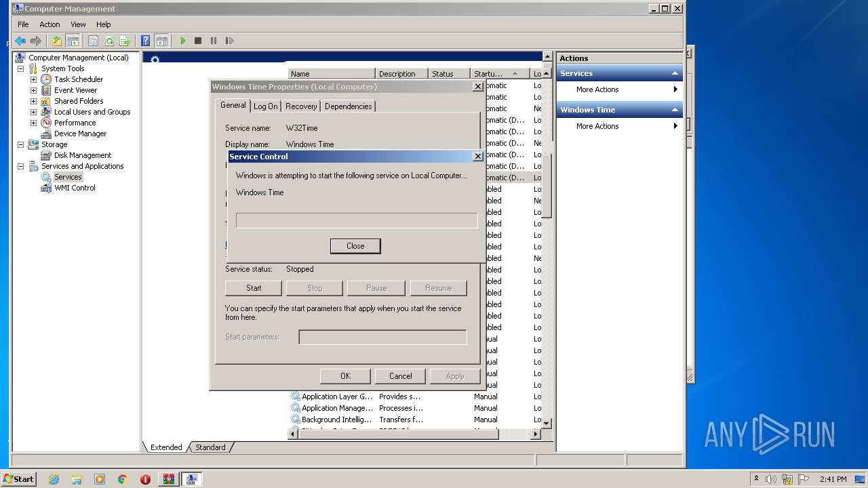The image size is (868, 488).
Task: Switch to the Log On tab
Action: tap(265, 106)
